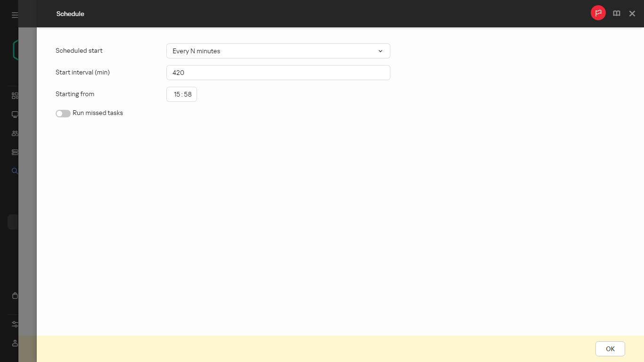
Task: Select the highlighted sidebar item
Action: pos(13,222)
